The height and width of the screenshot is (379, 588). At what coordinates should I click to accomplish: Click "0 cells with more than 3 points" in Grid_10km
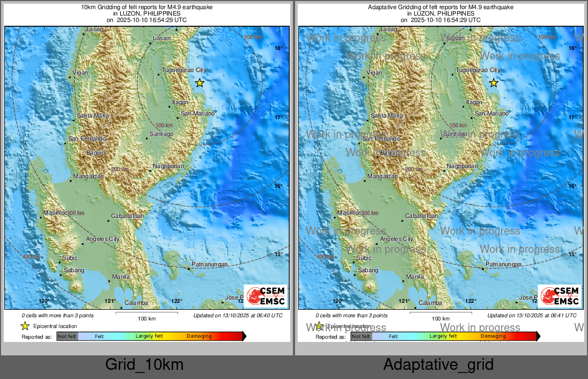(57, 316)
